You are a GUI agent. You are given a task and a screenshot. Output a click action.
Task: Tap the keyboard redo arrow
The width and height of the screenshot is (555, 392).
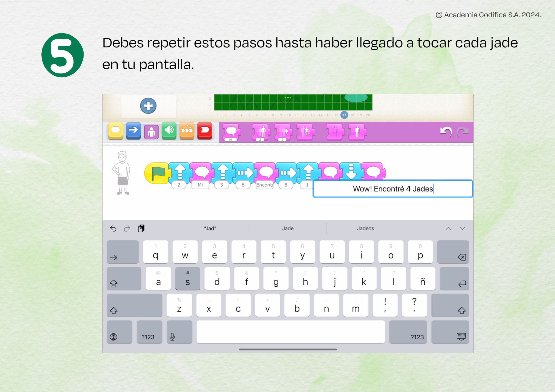pos(127,228)
